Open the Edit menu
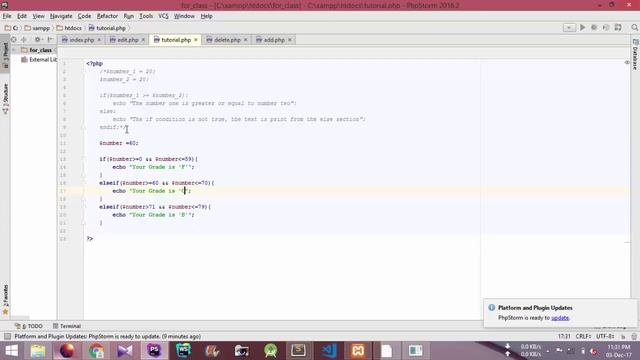Screen dimensions: 640x360 [x=22, y=16]
